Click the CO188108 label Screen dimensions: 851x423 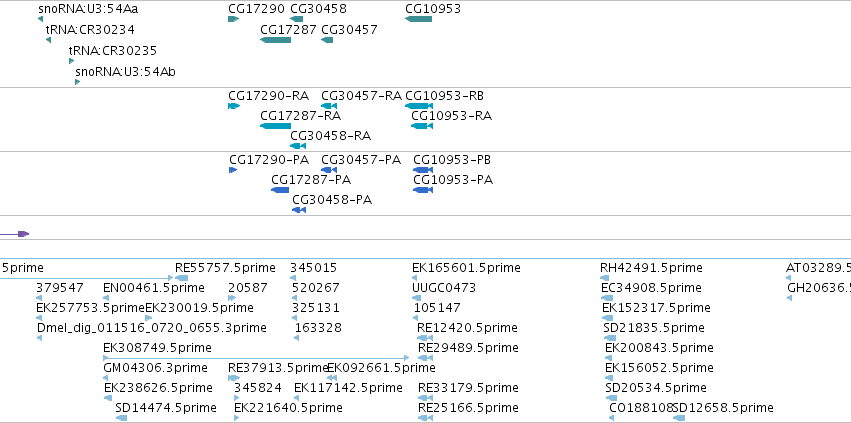pyautogui.click(x=641, y=407)
